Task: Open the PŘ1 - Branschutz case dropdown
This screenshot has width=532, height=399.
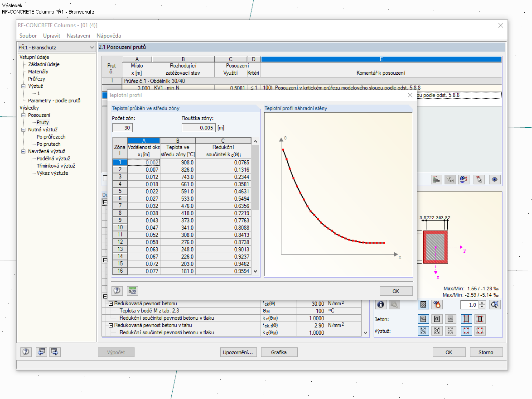Action: click(56, 48)
